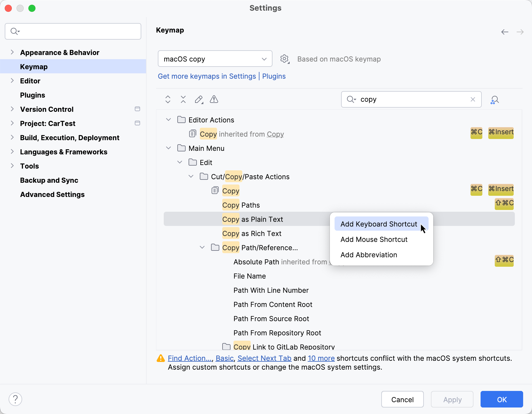Collapse all tree nodes in keymap list

click(x=183, y=100)
